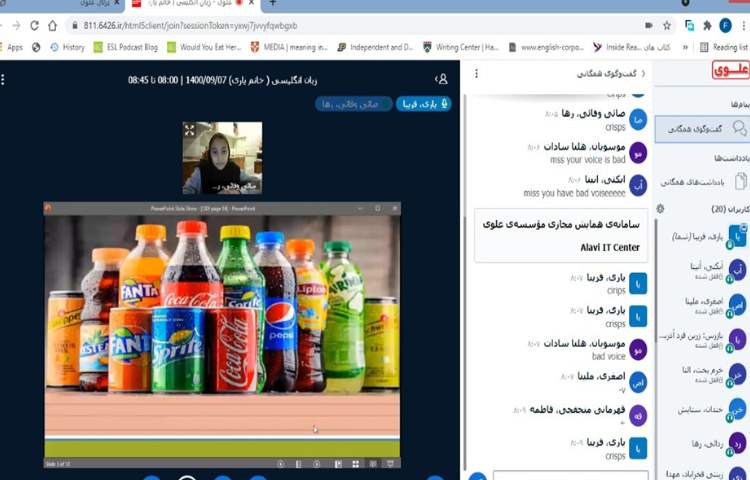
Task: Open the ESL Podcast Blog bookmark
Action: [126, 47]
